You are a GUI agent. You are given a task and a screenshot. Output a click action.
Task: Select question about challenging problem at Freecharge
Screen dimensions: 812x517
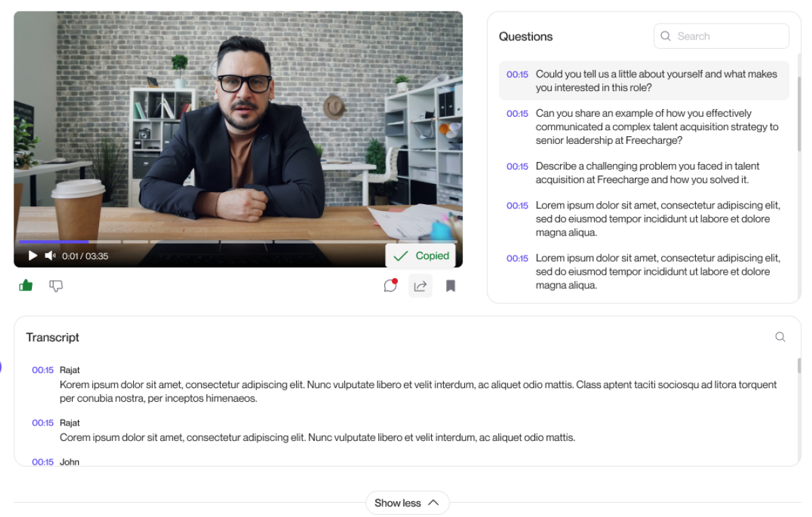pyautogui.click(x=644, y=173)
